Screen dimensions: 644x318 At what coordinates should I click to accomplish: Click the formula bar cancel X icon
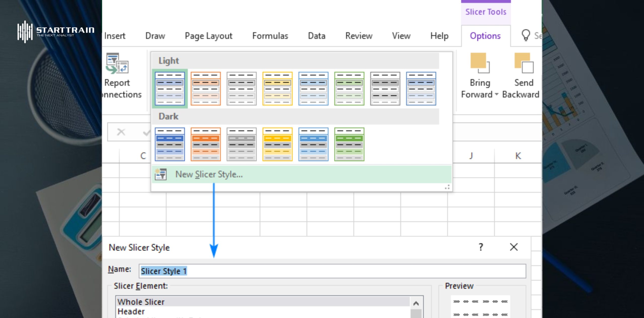pyautogui.click(x=121, y=132)
